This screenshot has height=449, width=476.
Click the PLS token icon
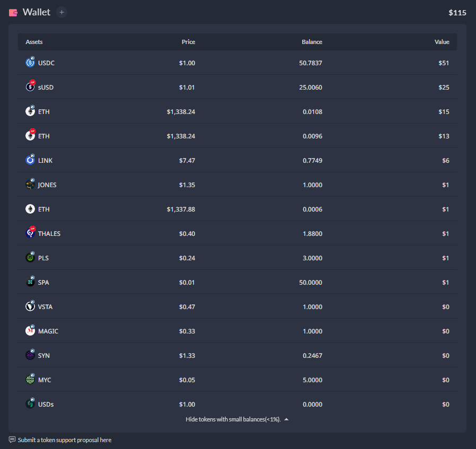pyautogui.click(x=30, y=258)
